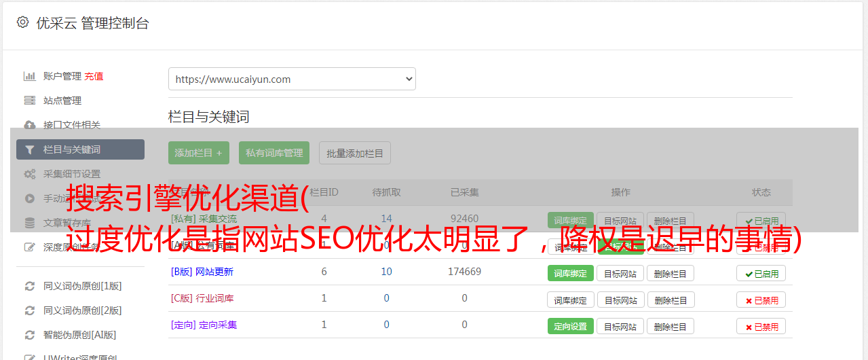The height and width of the screenshot is (360, 868).
Task: Click the refresh icon for 智能伪原创[AI版]
Action: (30, 335)
